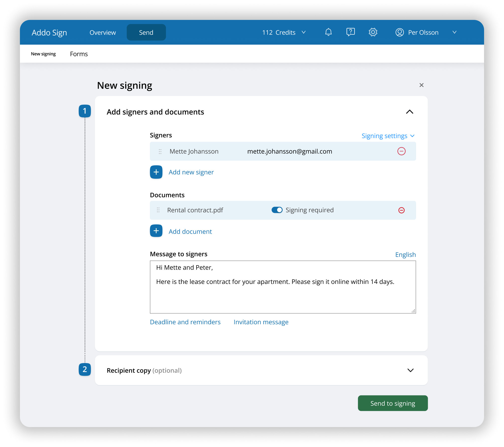
Task: Click the Per Olsson user avatar icon
Action: coord(399,32)
